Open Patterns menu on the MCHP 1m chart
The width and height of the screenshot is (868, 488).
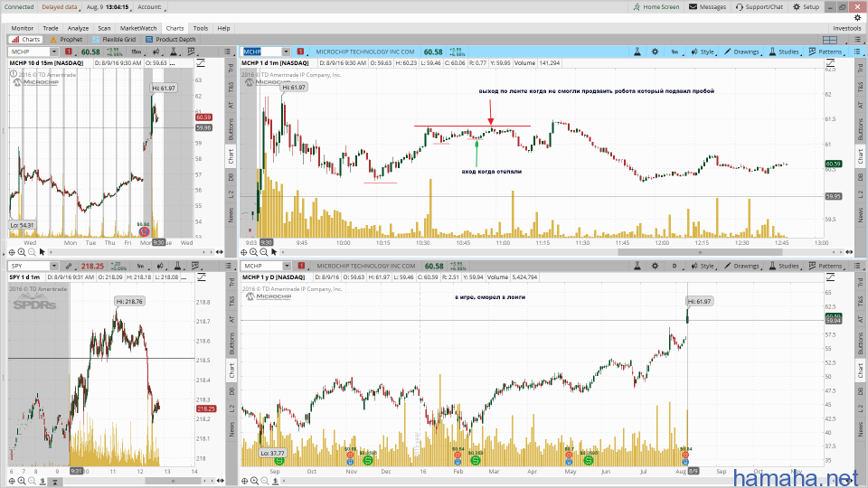826,52
